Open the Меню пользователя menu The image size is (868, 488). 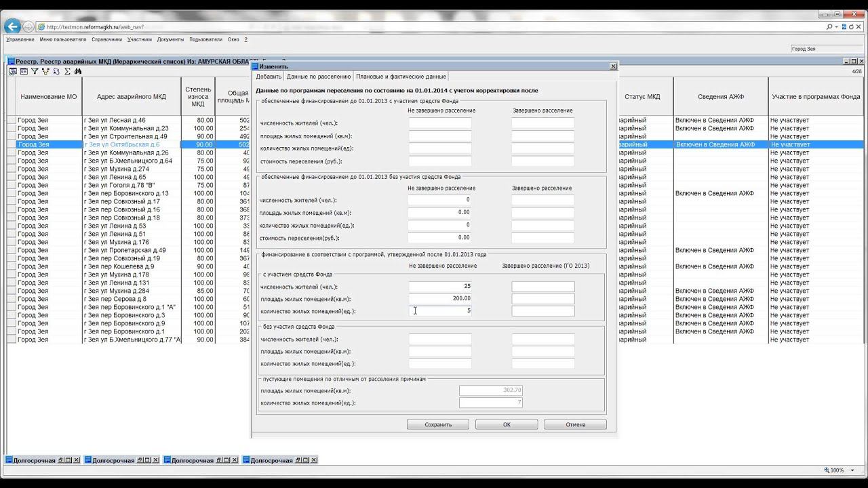tap(63, 39)
